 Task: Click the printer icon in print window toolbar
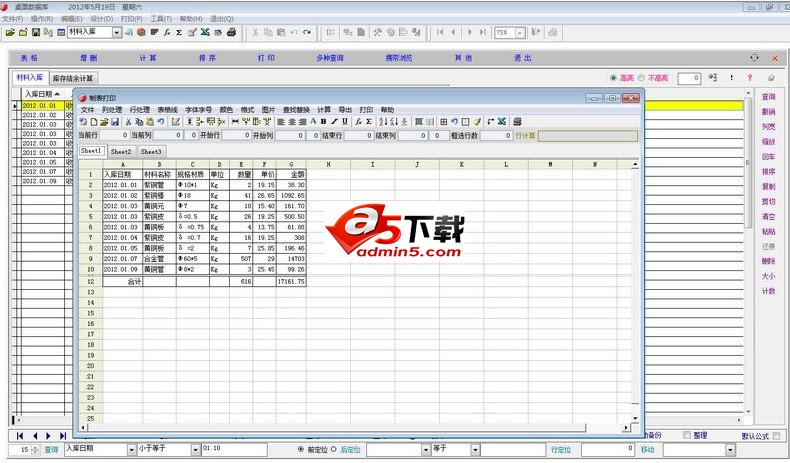point(517,121)
